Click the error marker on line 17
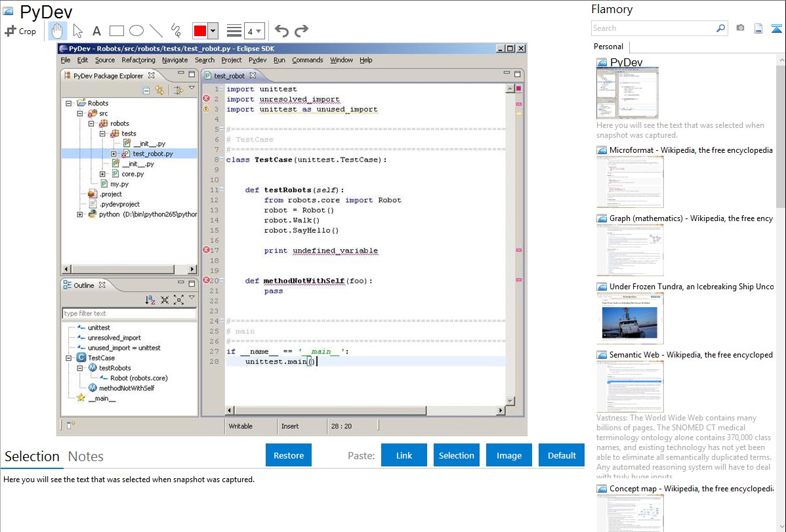The height and width of the screenshot is (532, 786). point(206,250)
